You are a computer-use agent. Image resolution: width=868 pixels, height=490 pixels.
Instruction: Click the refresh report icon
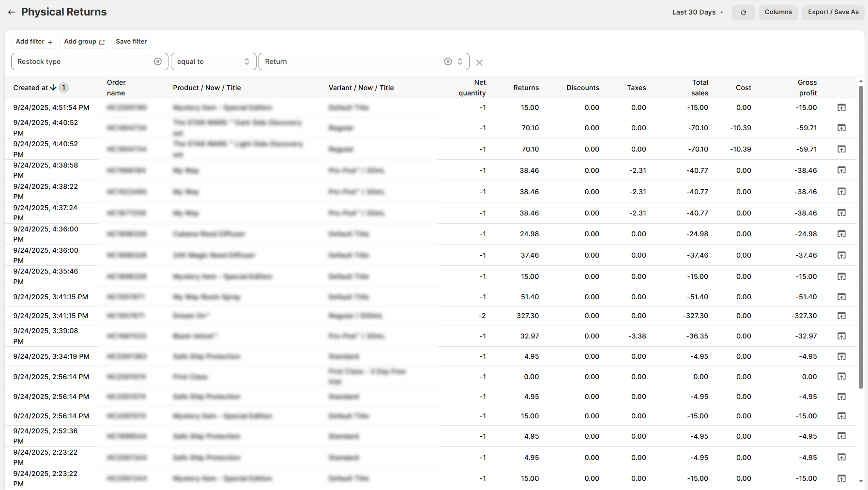coord(743,13)
